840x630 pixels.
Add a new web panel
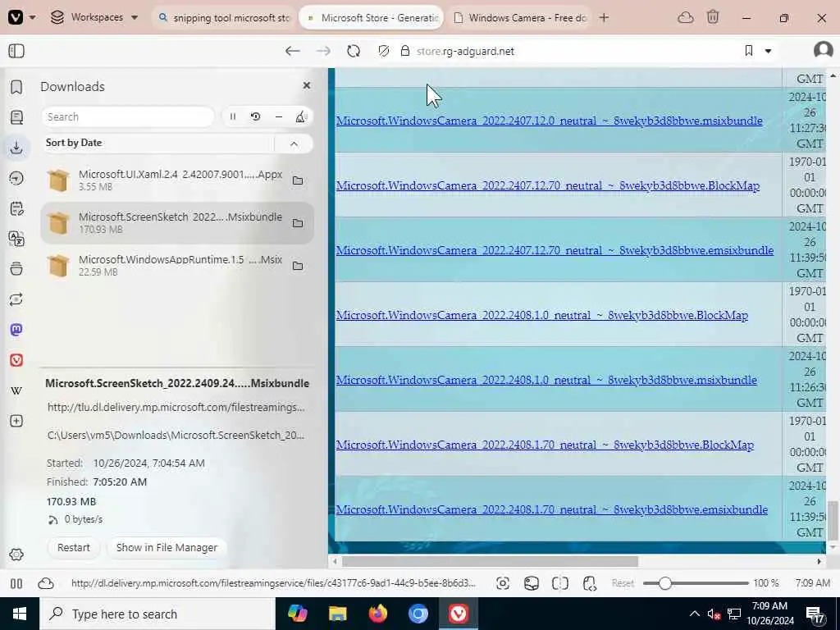tap(16, 421)
